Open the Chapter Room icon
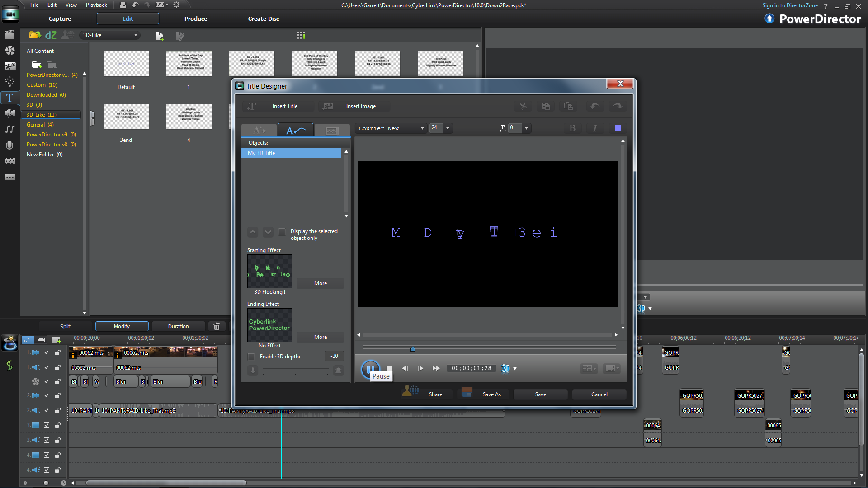The width and height of the screenshot is (868, 488). [x=9, y=161]
